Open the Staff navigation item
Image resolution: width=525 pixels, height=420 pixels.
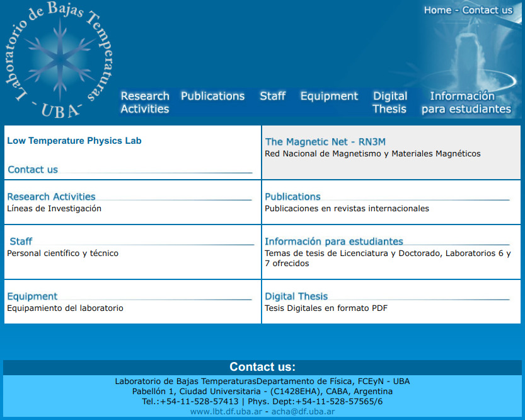(272, 96)
